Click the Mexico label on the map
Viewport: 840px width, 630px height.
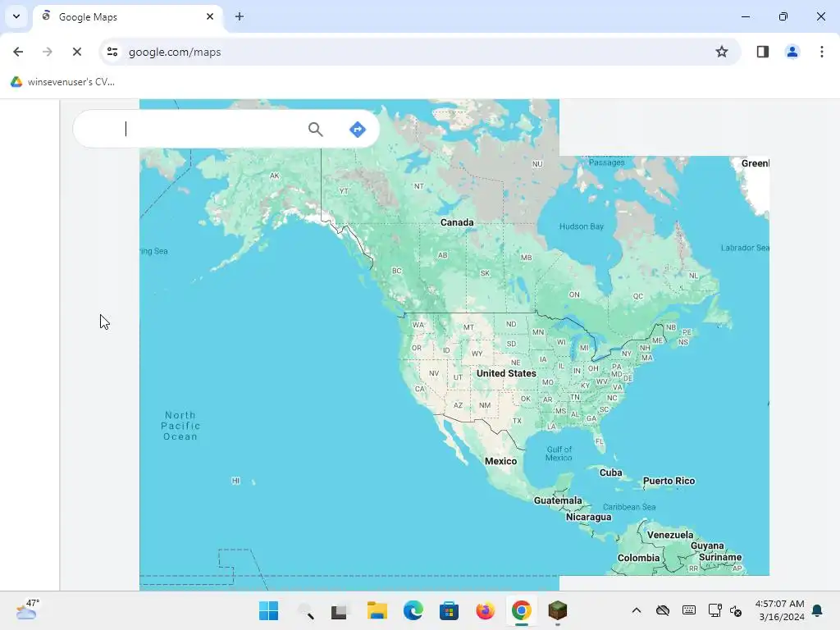click(x=501, y=461)
